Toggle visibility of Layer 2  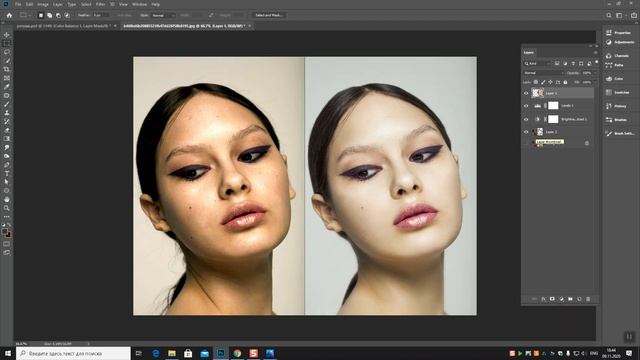point(526,132)
